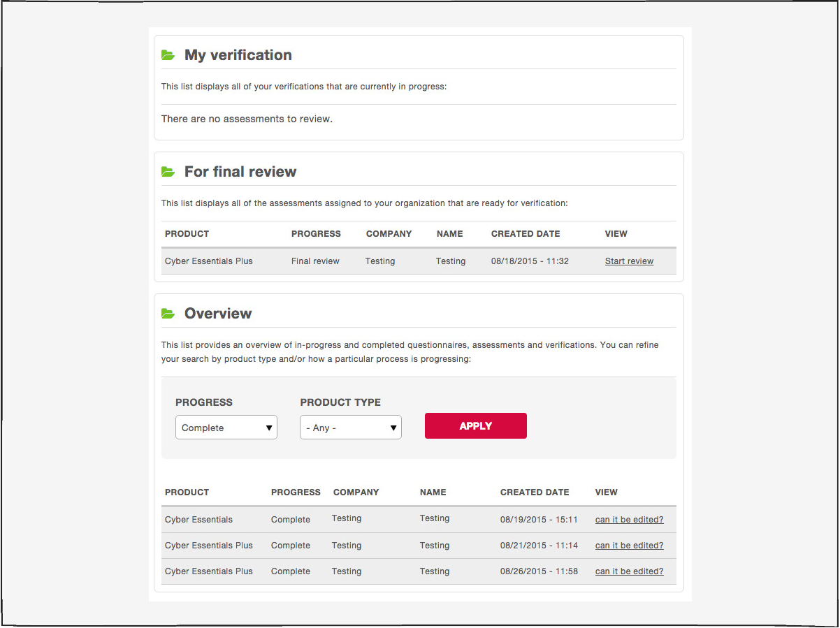
Task: Click the My verification heading
Action: click(x=238, y=55)
